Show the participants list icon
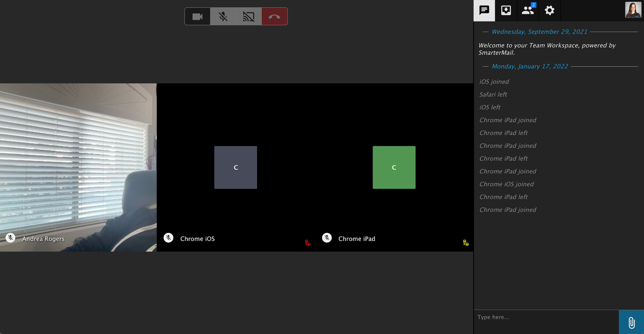 coord(527,10)
